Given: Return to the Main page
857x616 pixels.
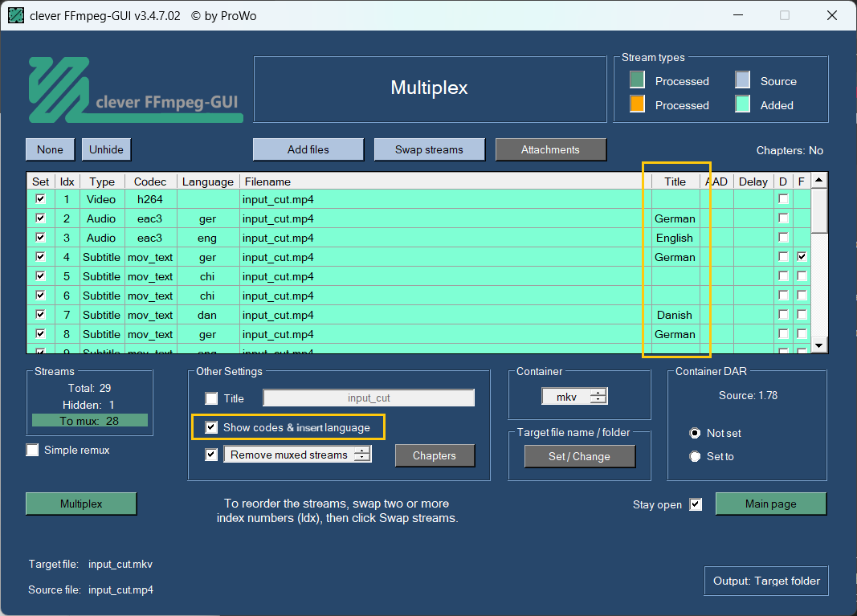Looking at the screenshot, I should (x=770, y=504).
